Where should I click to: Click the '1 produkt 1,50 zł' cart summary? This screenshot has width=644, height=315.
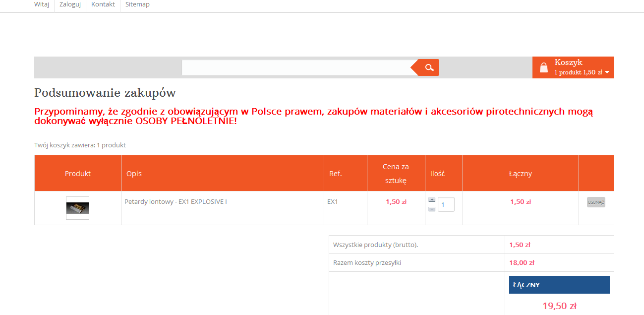(578, 72)
